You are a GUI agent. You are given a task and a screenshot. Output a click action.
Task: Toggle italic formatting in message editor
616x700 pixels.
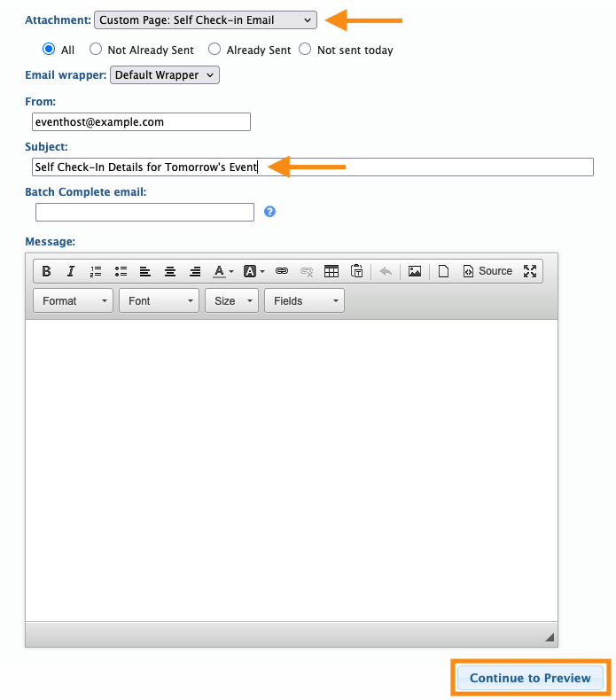pos(71,271)
